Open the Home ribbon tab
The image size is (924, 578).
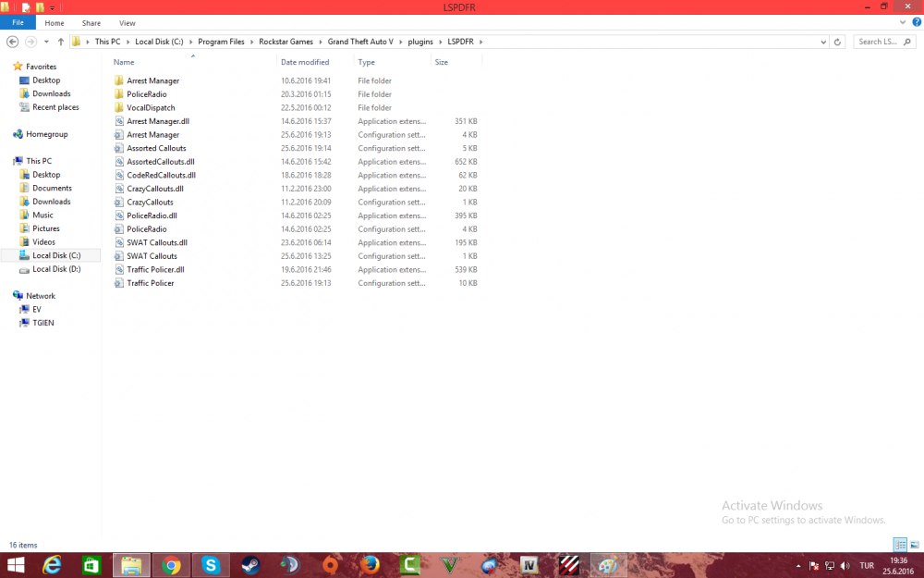pos(55,23)
